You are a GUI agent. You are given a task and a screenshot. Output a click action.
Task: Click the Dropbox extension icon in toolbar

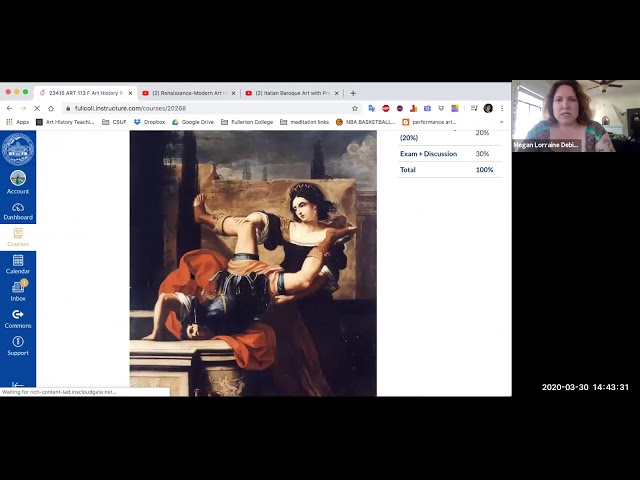441,108
